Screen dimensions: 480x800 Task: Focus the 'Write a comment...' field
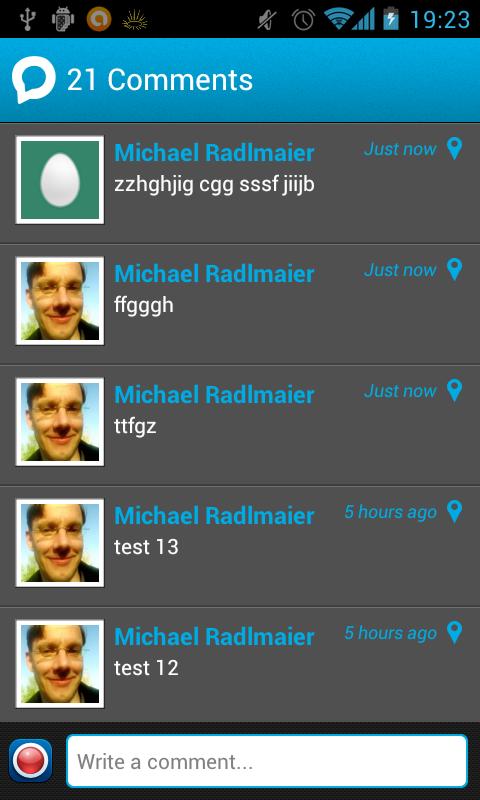(267, 761)
